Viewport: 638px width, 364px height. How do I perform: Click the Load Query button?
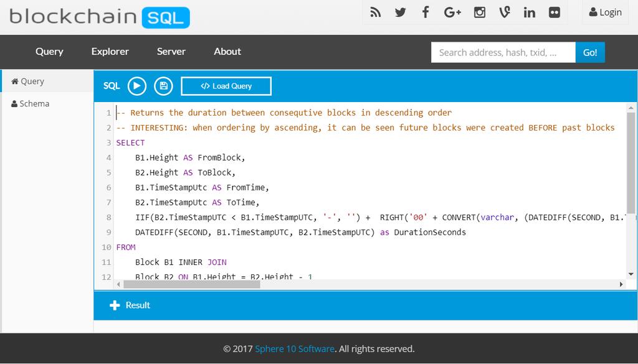coord(226,86)
